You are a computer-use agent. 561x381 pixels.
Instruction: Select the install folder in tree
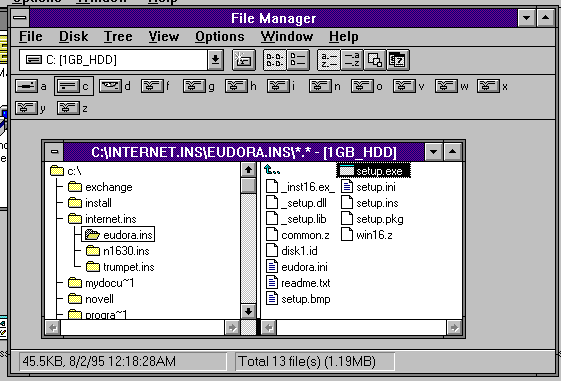click(x=90, y=203)
